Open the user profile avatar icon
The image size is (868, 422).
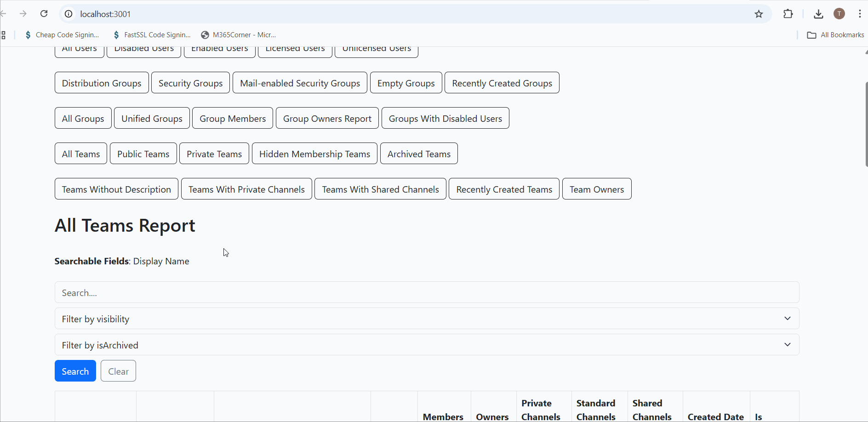(839, 14)
